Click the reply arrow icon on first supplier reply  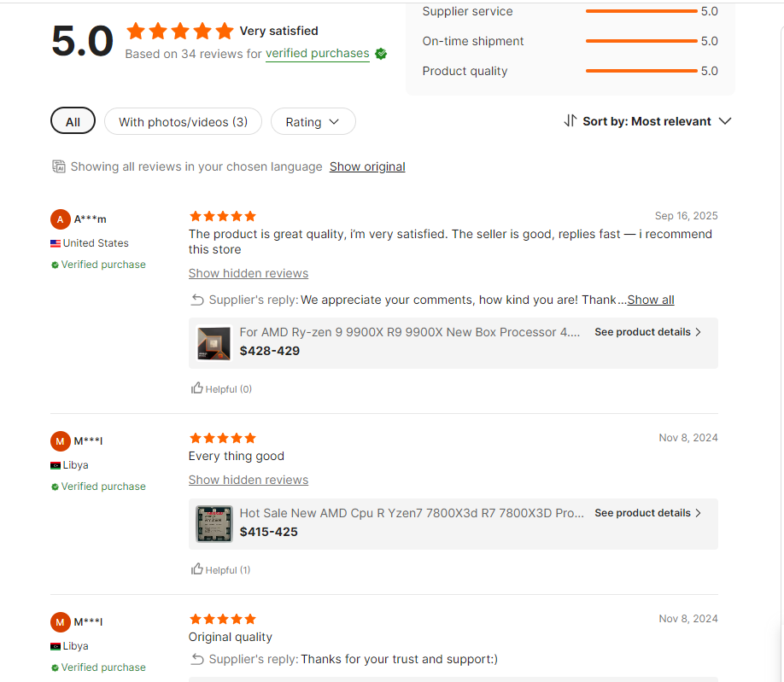[197, 300]
